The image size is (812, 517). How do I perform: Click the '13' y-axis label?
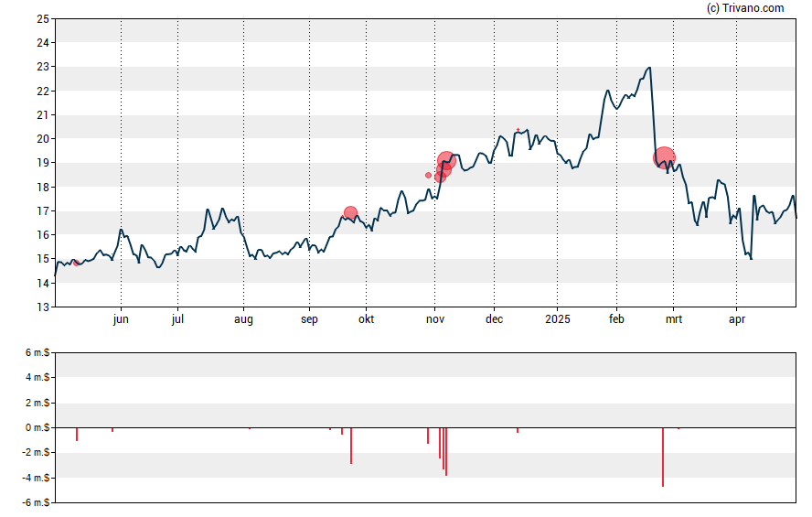[43, 307]
